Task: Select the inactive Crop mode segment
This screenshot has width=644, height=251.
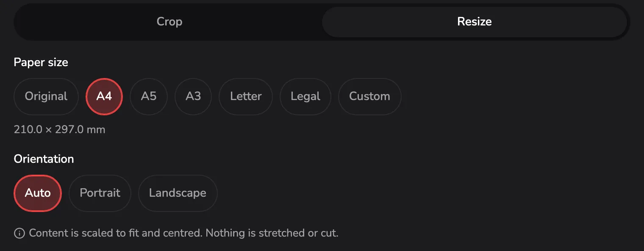Action: pos(169,22)
